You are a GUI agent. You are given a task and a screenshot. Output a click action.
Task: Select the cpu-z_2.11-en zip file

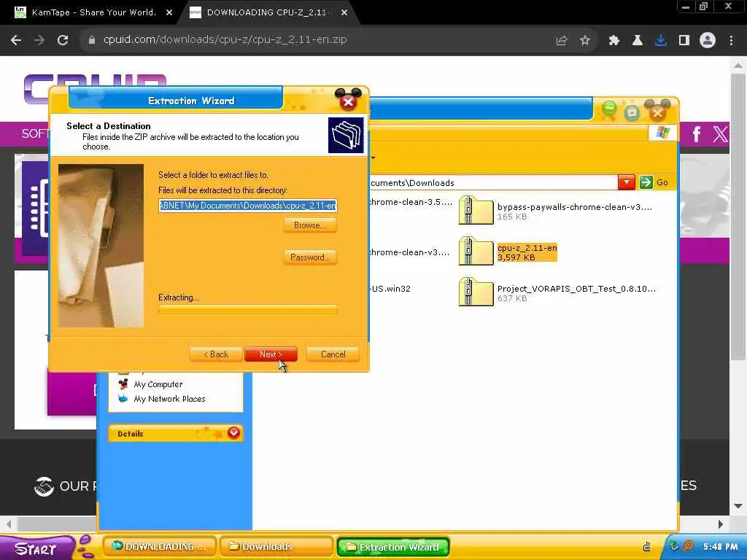click(508, 252)
